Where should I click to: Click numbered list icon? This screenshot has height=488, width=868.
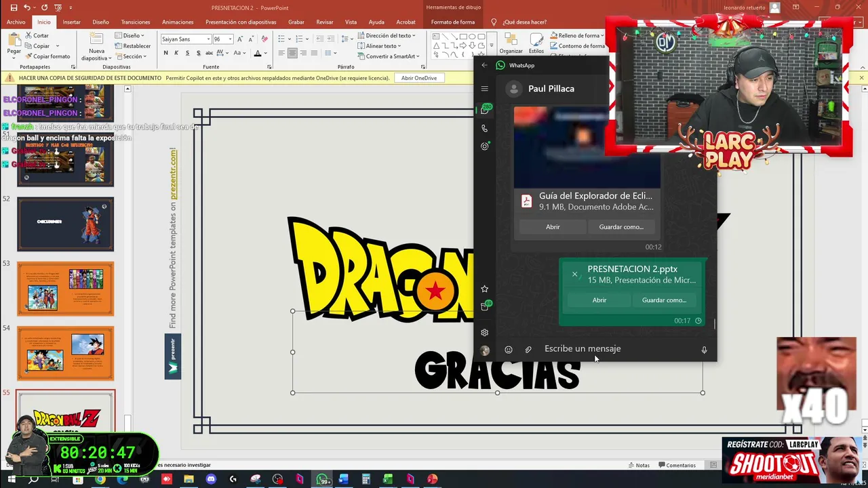coord(298,39)
